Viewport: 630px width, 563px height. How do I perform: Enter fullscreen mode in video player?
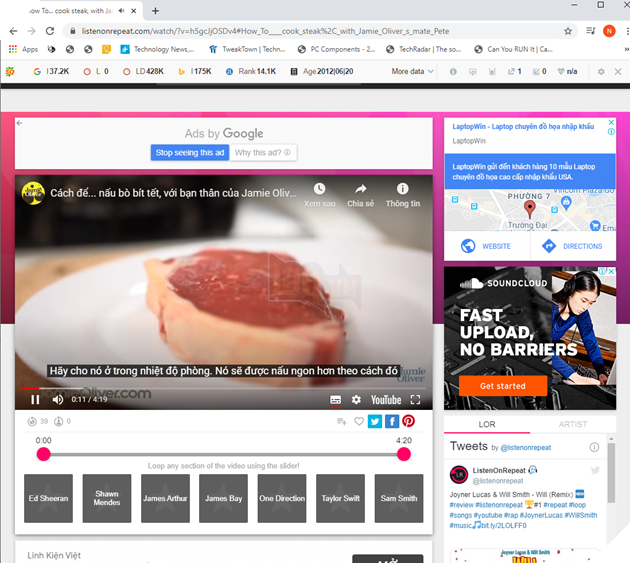coord(415,399)
